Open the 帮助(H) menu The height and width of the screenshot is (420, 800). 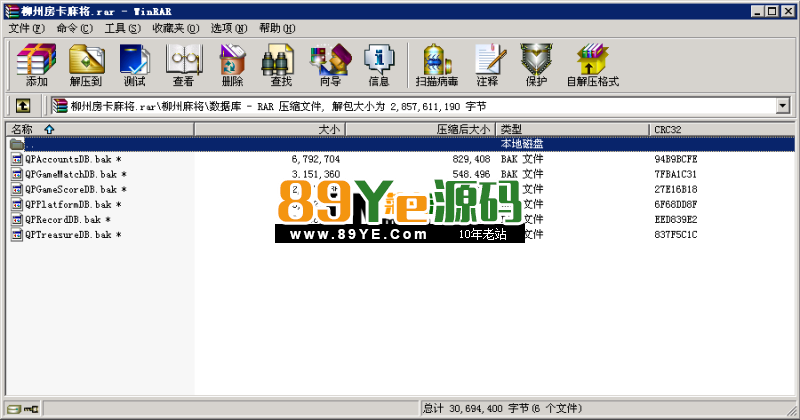(277, 28)
